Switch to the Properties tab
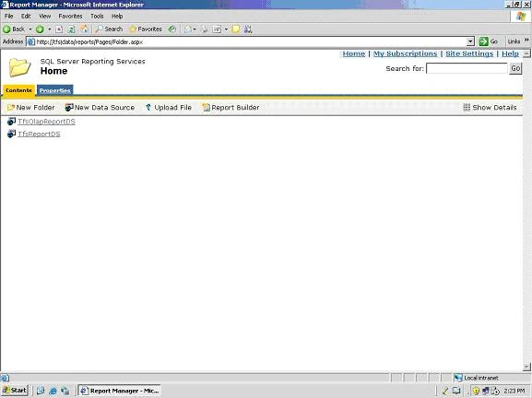The image size is (532, 398). (x=54, y=90)
